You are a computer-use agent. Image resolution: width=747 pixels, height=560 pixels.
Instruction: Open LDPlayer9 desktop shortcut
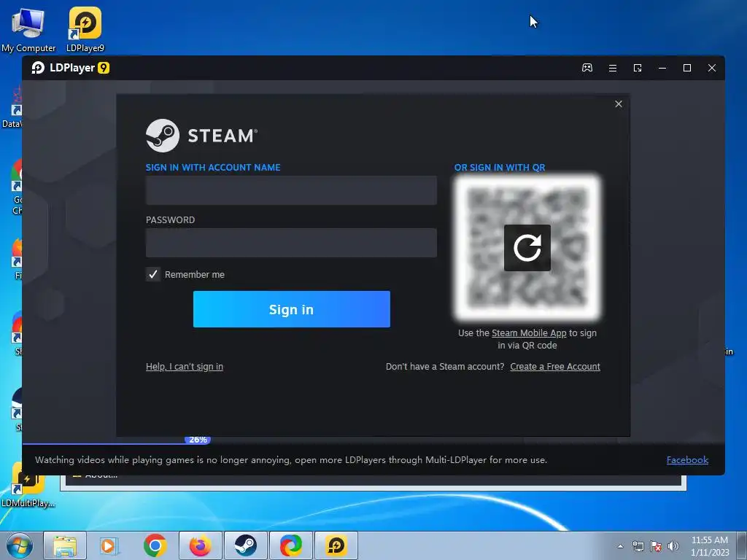[85, 29]
